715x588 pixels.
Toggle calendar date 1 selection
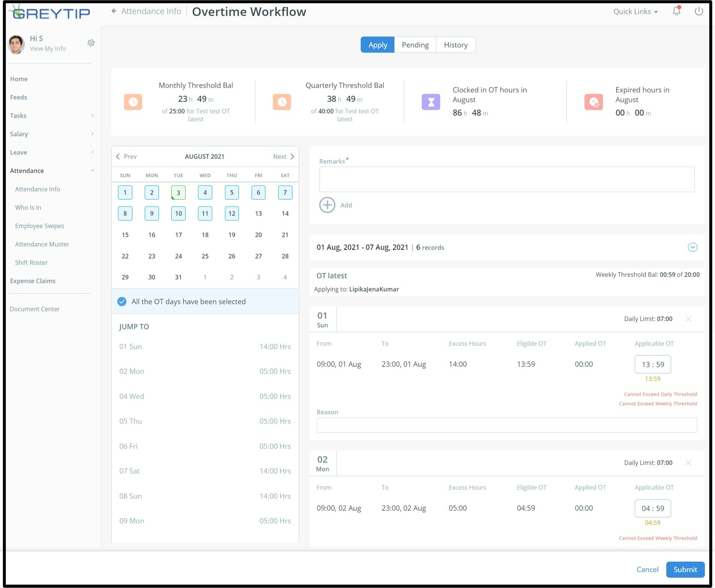tap(125, 192)
